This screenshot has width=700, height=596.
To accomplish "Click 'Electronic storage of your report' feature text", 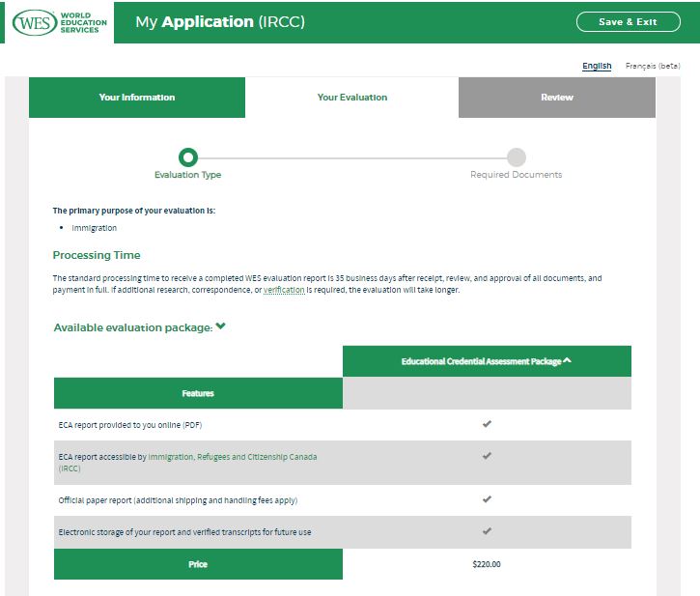I will coord(184,532).
